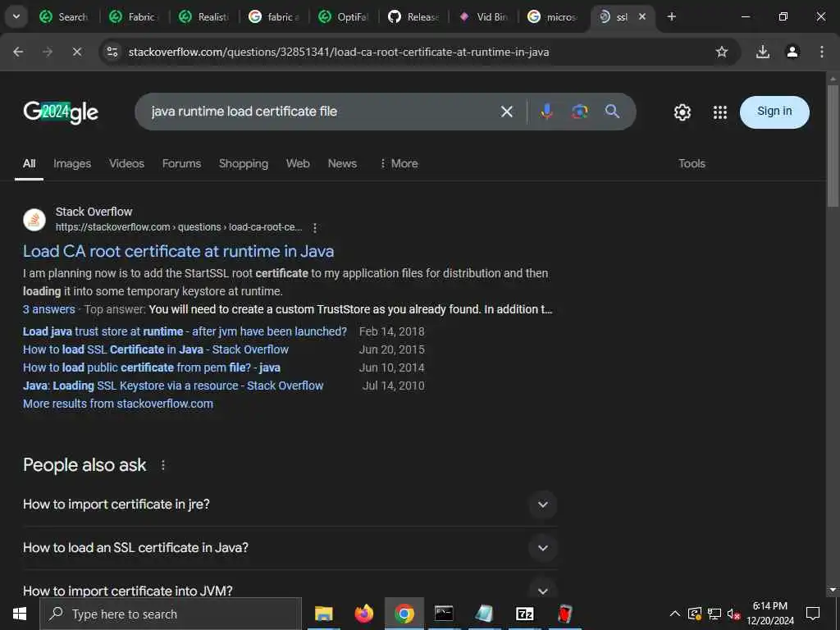Open the Windows Start menu
Image resolution: width=840 pixels, height=630 pixels.
pos(20,614)
